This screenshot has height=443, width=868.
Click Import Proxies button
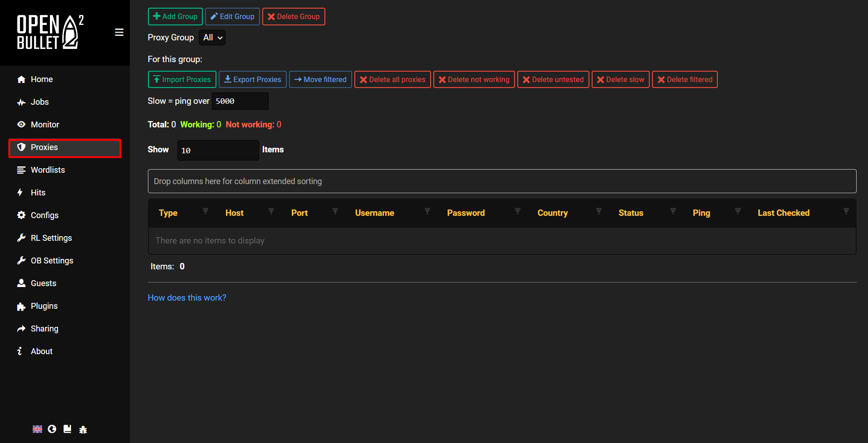pos(182,79)
